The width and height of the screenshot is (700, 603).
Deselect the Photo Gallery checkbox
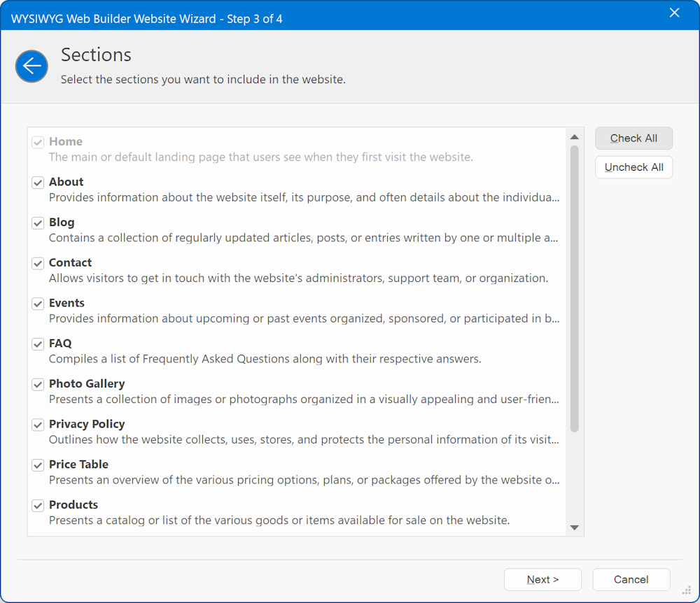(38, 385)
